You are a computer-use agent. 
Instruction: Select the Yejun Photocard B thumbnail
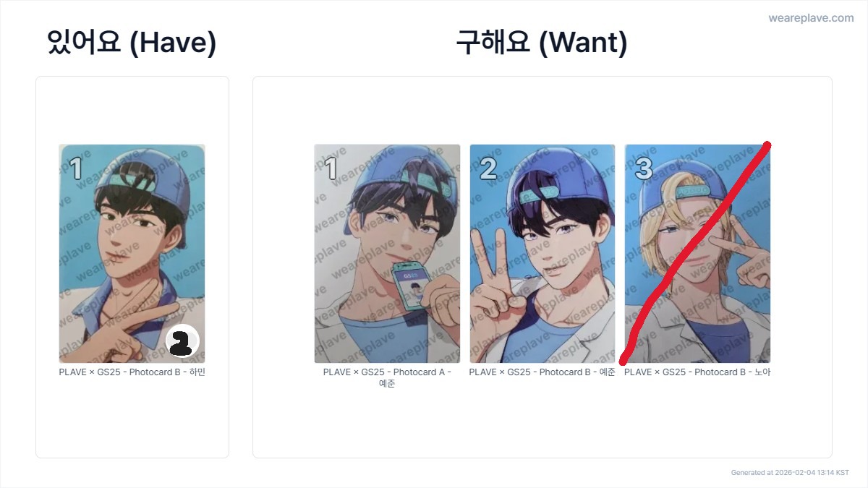(x=542, y=254)
